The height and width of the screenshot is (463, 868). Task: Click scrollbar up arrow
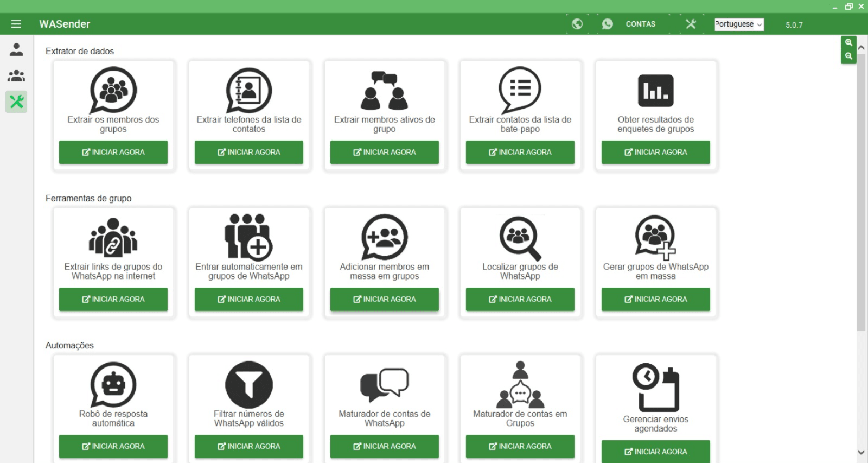(x=861, y=48)
